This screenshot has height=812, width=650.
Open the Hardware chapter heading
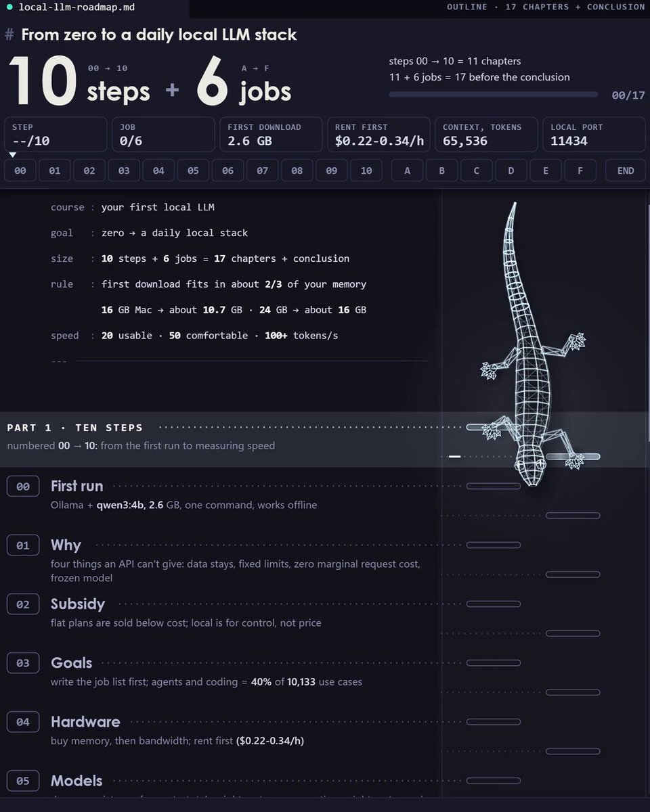pos(85,721)
